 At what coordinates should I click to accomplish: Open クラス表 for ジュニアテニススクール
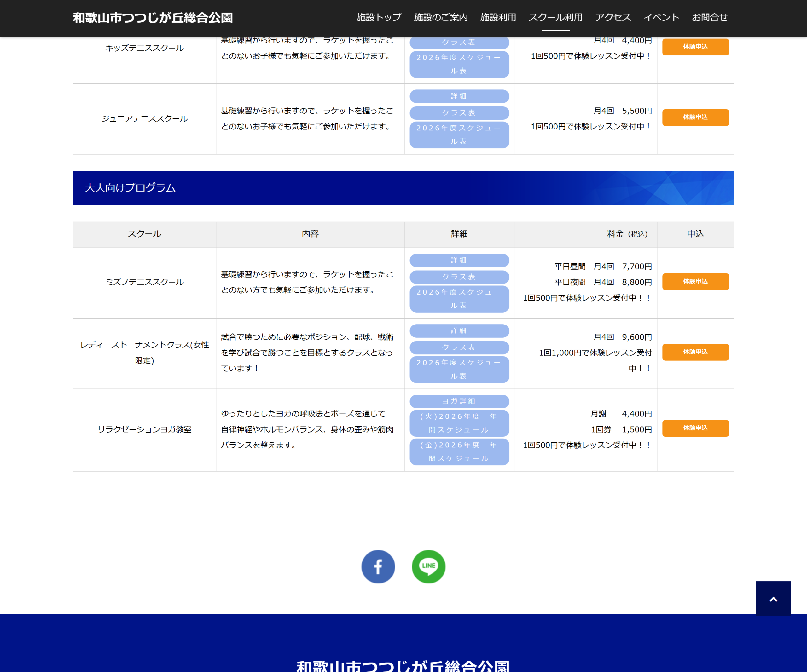tap(459, 113)
